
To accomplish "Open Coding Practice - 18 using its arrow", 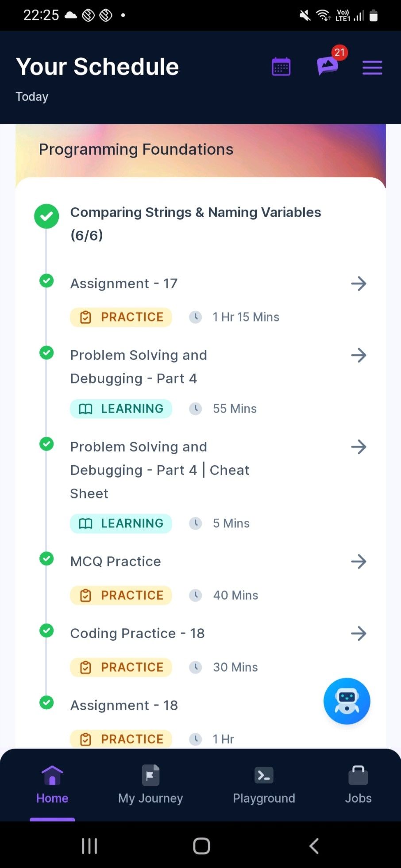I will 359,634.
